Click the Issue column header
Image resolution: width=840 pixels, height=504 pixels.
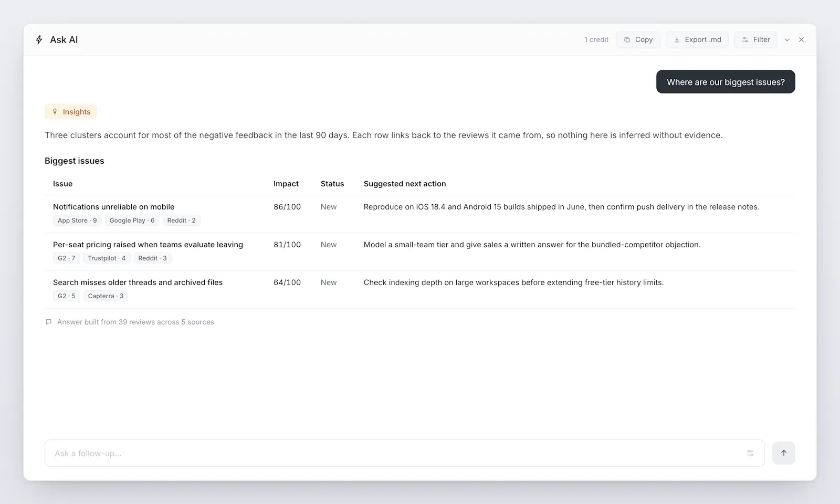(62, 184)
